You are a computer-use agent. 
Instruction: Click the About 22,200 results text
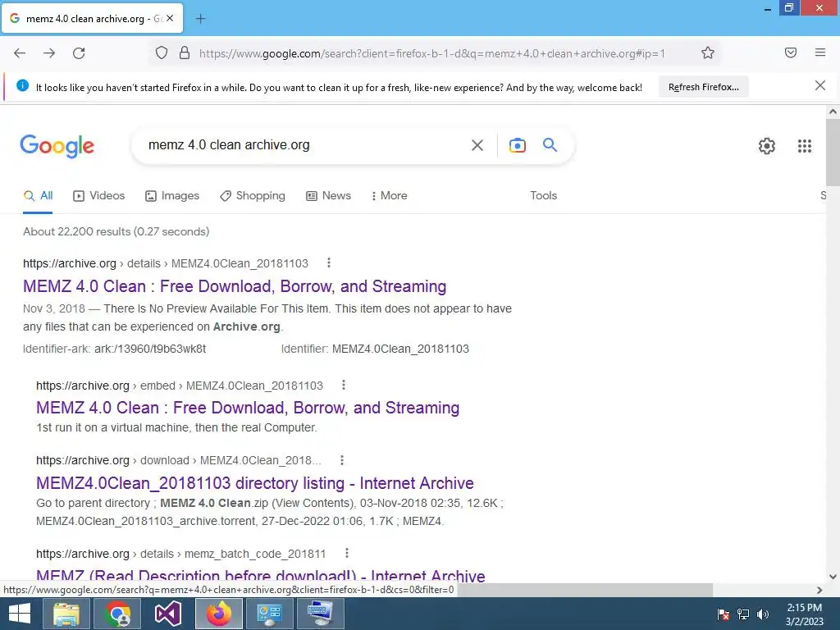pyautogui.click(x=116, y=231)
